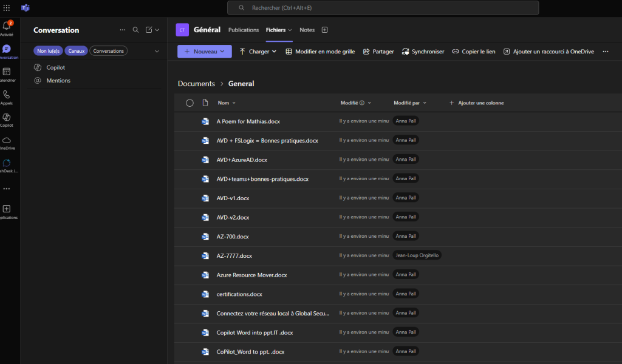Image resolution: width=622 pixels, height=364 pixels.
Task: Click Word icon of certifications.docx
Action: (x=205, y=294)
